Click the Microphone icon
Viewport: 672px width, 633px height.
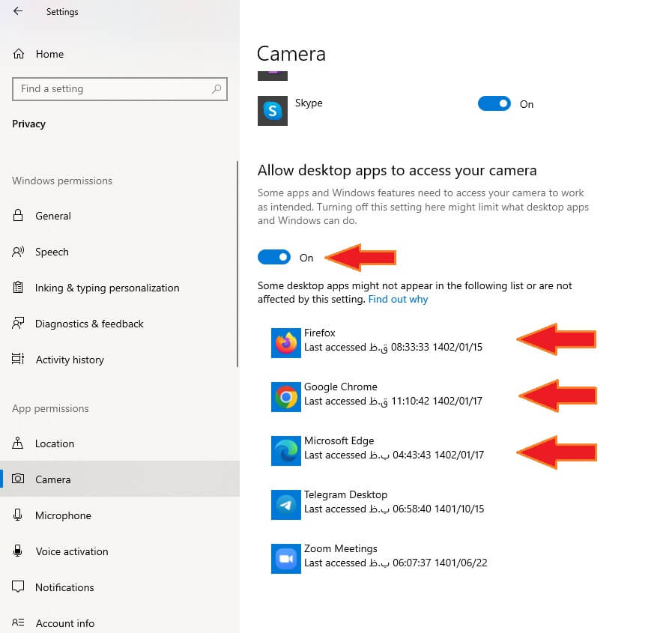17,515
